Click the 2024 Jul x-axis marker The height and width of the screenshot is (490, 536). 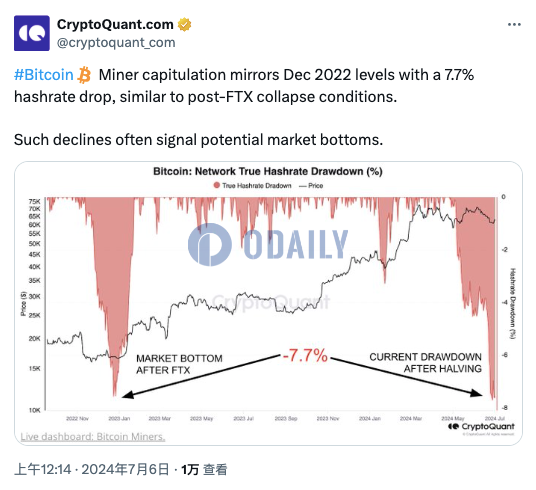pos(495,418)
